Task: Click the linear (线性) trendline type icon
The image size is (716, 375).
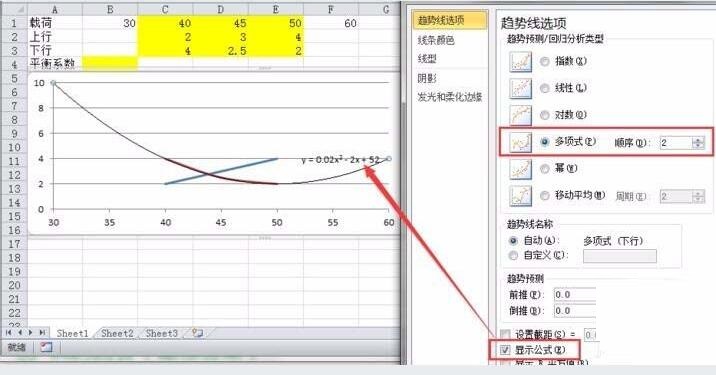Action: (x=521, y=88)
